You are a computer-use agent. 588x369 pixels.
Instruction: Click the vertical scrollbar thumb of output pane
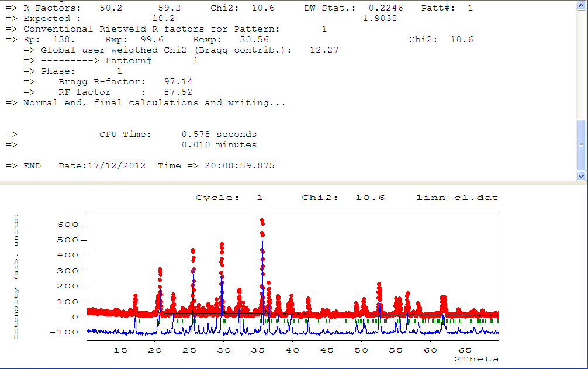pyautogui.click(x=581, y=145)
